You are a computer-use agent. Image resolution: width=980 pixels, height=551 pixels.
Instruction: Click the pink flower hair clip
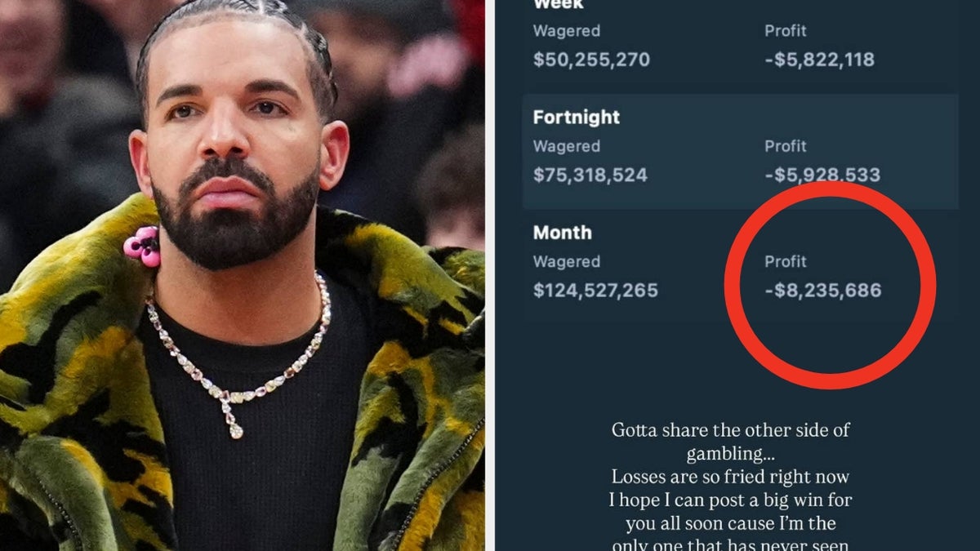point(142,246)
